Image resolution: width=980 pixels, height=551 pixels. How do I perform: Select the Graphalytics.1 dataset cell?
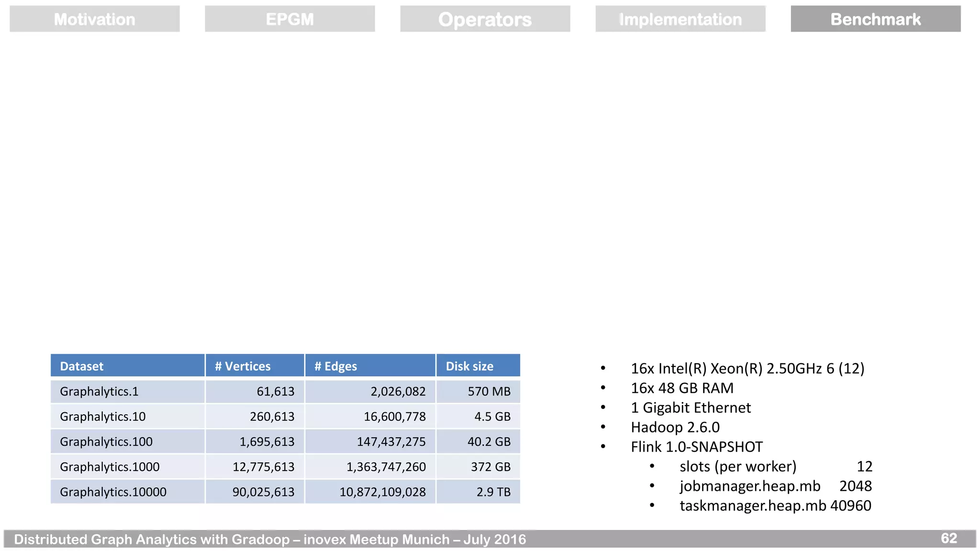point(128,391)
